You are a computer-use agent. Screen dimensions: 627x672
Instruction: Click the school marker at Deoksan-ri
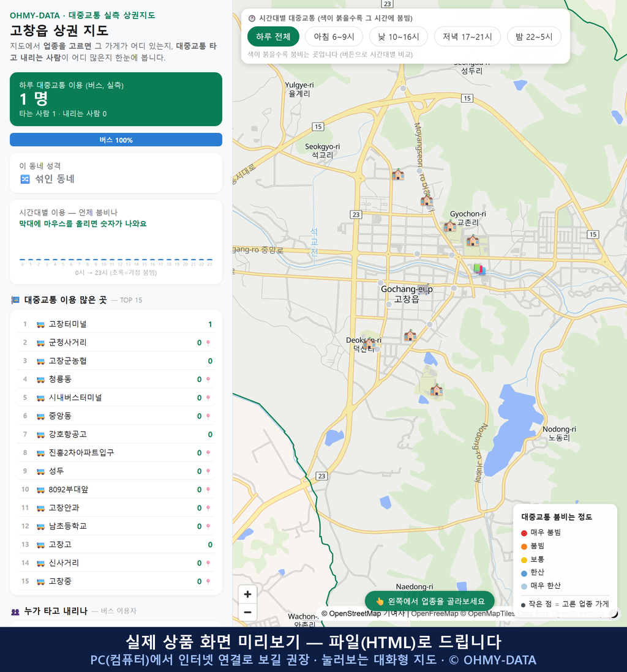(369, 344)
